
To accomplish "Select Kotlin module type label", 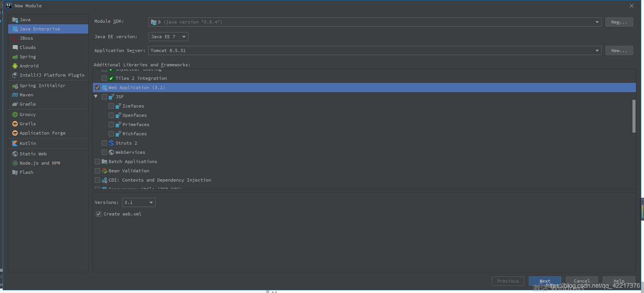I will pyautogui.click(x=28, y=143).
